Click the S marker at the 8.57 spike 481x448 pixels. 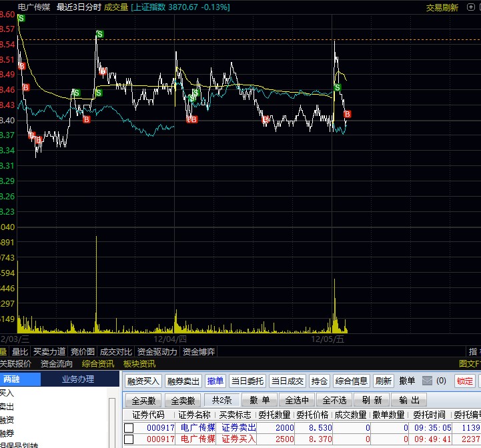coord(99,34)
